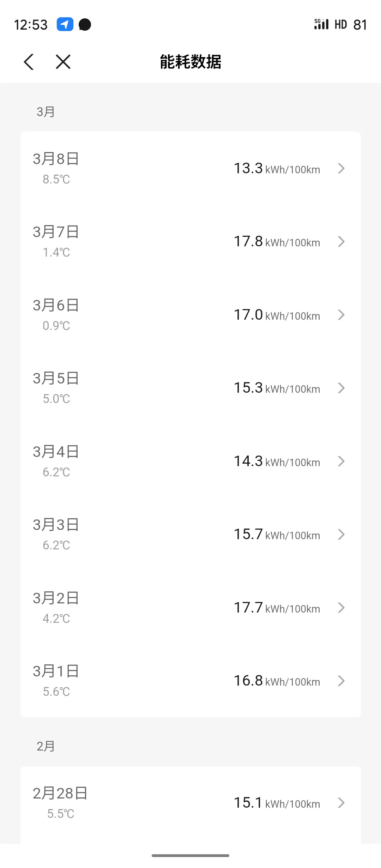Tap the HD indicator in status bar
The height and width of the screenshot is (868, 381).
[341, 24]
